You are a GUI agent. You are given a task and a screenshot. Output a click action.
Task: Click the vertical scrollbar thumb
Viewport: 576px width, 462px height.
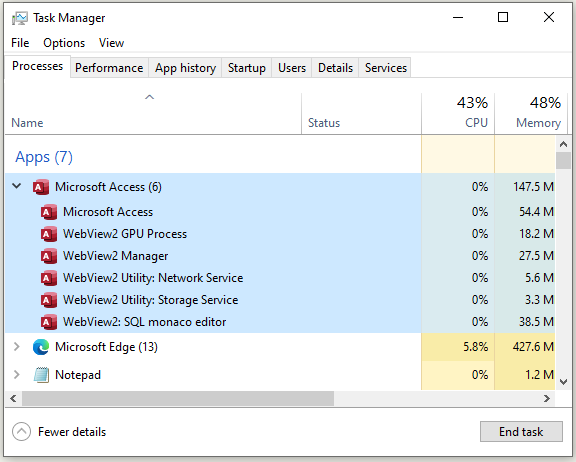tap(563, 161)
